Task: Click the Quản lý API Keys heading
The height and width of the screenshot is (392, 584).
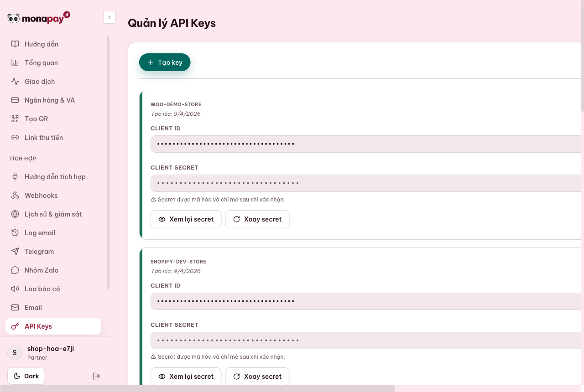Action: coord(172,23)
